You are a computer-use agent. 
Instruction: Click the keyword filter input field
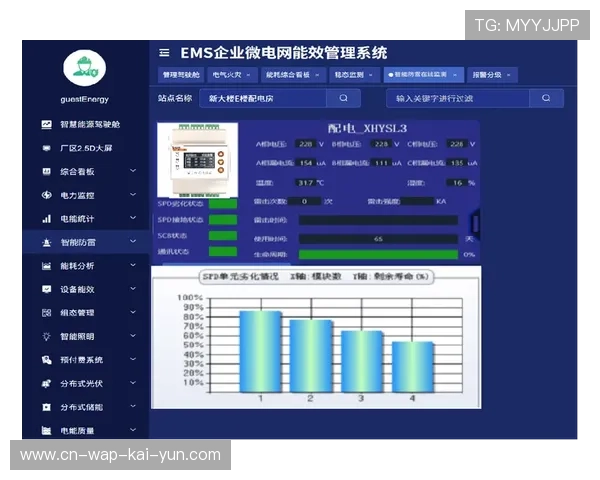[x=458, y=98]
